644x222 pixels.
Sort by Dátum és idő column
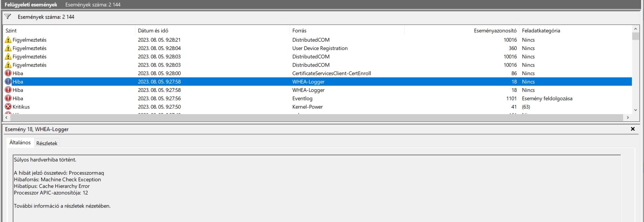[153, 31]
